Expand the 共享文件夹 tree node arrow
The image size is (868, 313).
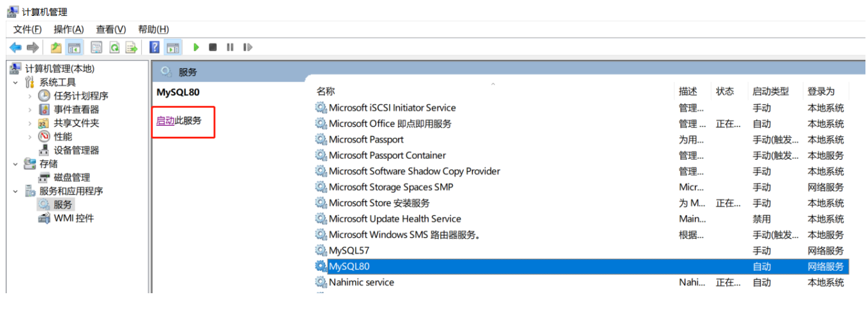pyautogui.click(x=29, y=123)
